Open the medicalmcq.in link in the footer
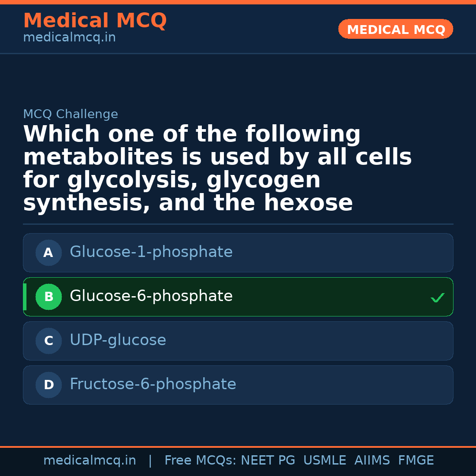Screen dimensions: 476x476 pos(89,461)
